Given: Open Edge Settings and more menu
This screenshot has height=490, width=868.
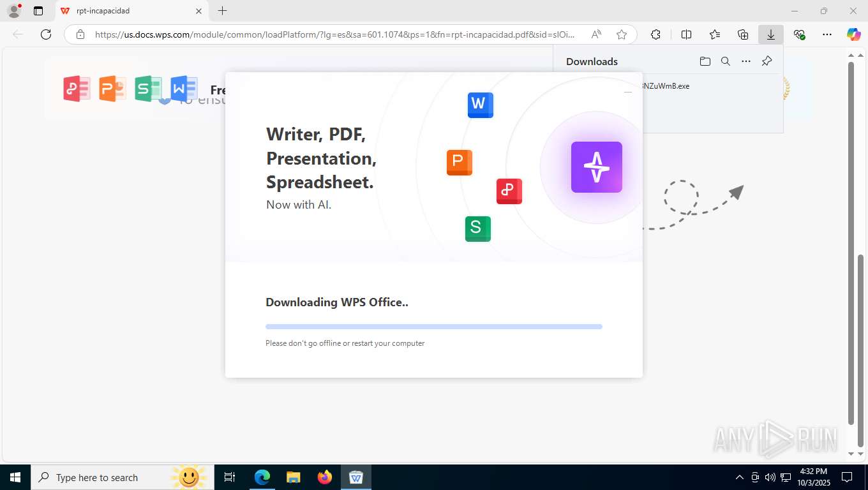Looking at the screenshot, I should point(827,34).
